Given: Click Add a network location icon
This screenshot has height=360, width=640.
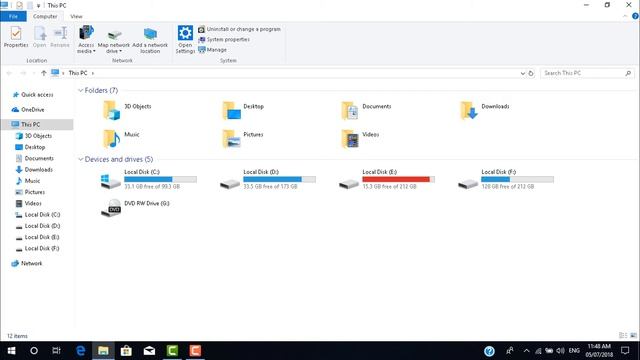Looking at the screenshot, I should coord(150,33).
